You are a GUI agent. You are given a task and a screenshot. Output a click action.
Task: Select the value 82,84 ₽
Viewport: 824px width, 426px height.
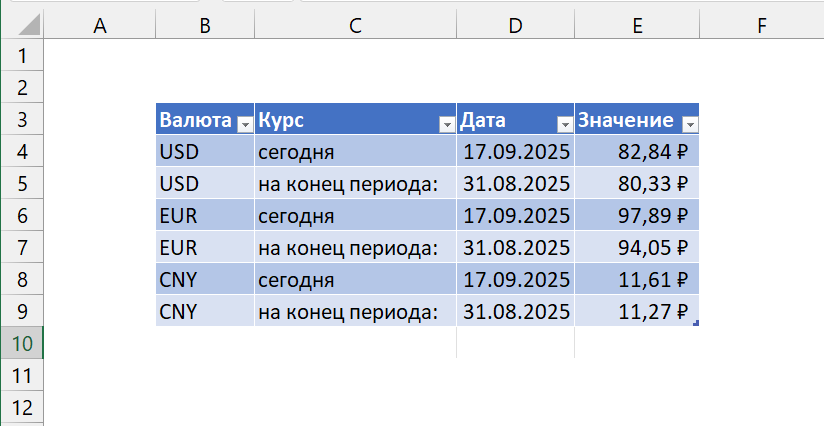click(637, 151)
